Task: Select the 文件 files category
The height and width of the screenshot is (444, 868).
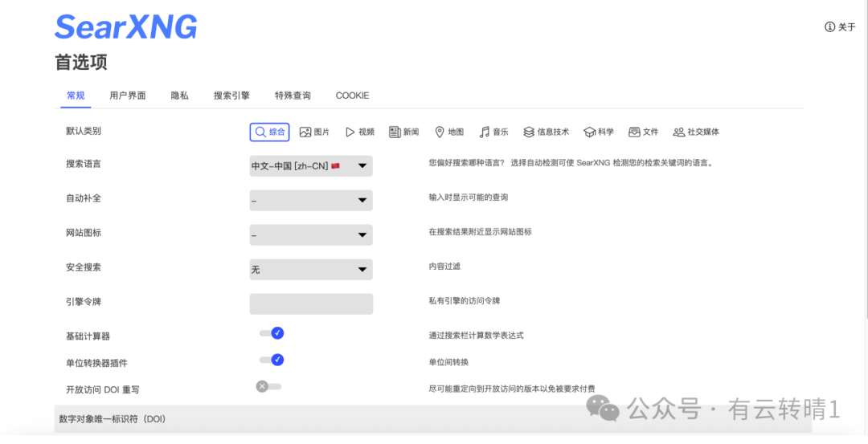Action: coord(643,132)
